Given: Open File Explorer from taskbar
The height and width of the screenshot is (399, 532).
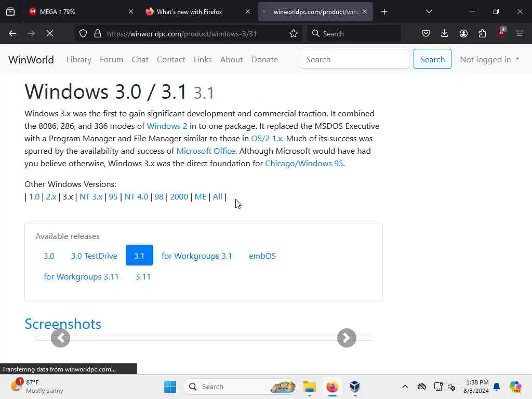Looking at the screenshot, I should [x=310, y=387].
